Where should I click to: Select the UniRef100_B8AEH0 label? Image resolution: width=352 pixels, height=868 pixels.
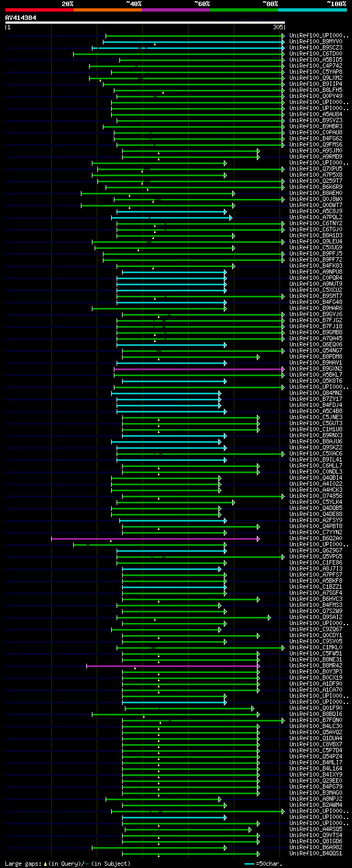pos(316,193)
